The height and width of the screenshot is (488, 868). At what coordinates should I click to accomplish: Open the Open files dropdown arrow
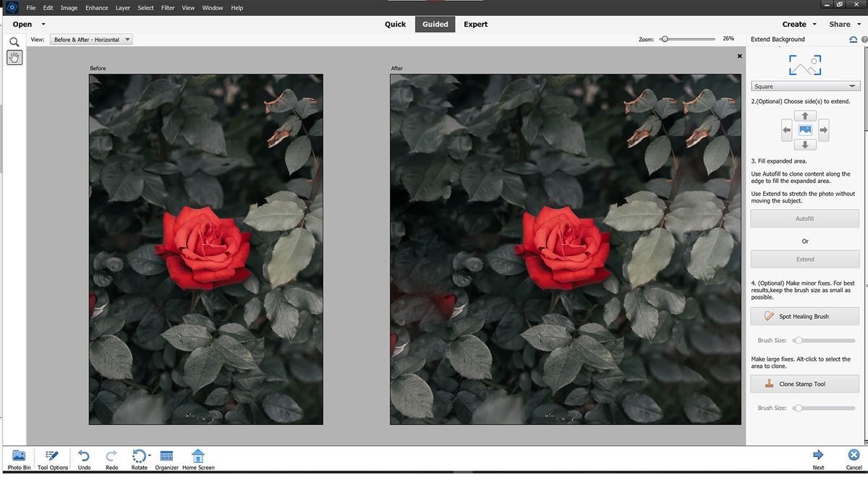43,25
